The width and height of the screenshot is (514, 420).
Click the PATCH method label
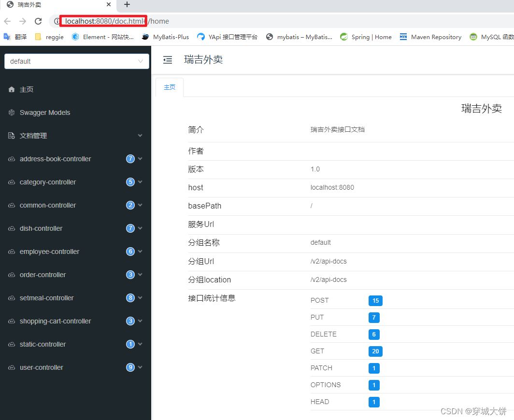[321, 368]
